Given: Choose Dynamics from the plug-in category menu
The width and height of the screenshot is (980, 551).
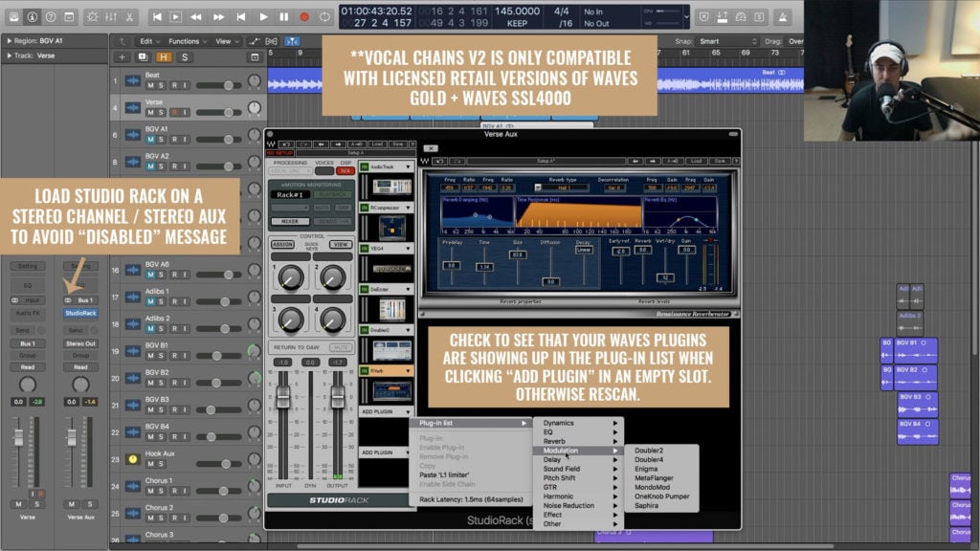Looking at the screenshot, I should click(578, 423).
